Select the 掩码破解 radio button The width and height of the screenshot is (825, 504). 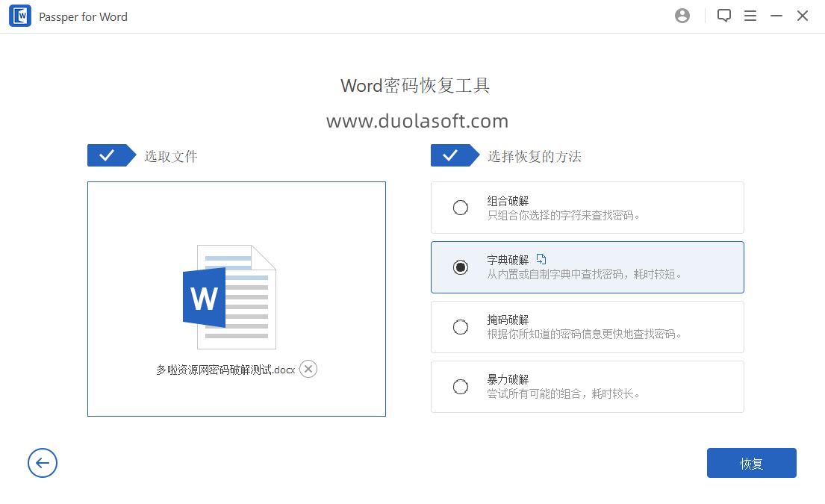[x=461, y=327]
